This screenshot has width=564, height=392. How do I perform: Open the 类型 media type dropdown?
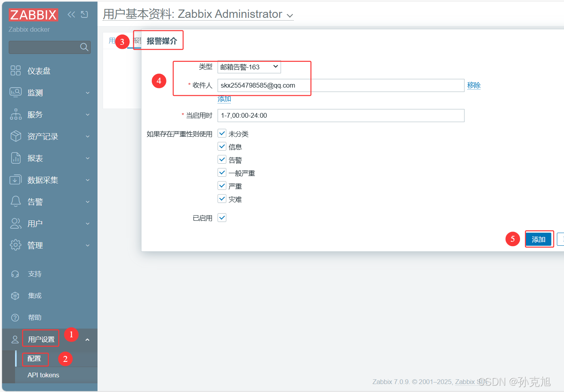249,67
